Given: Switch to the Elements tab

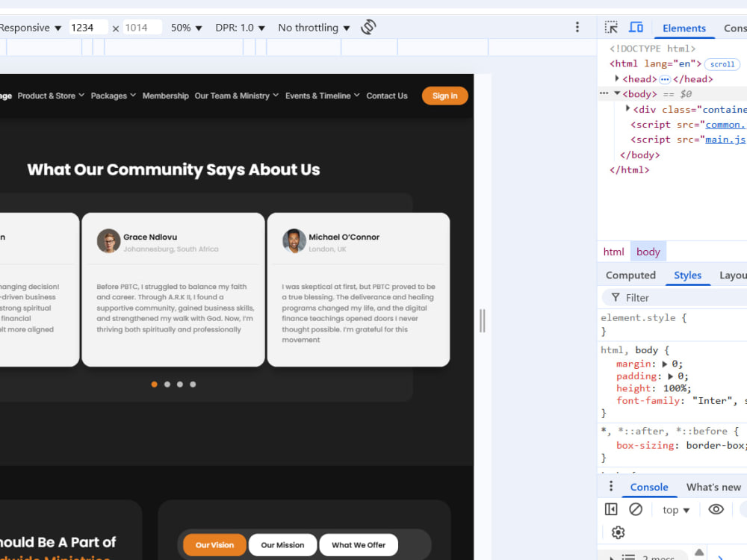Looking at the screenshot, I should [684, 28].
